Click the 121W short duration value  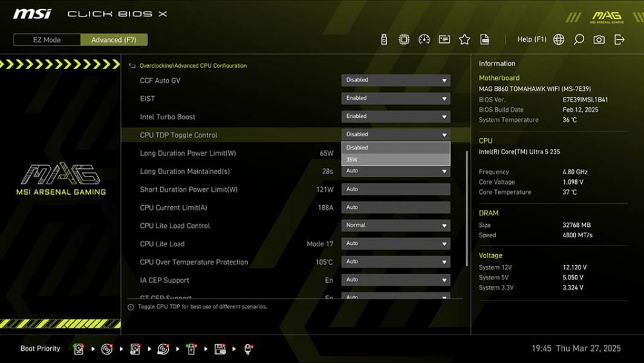click(325, 189)
